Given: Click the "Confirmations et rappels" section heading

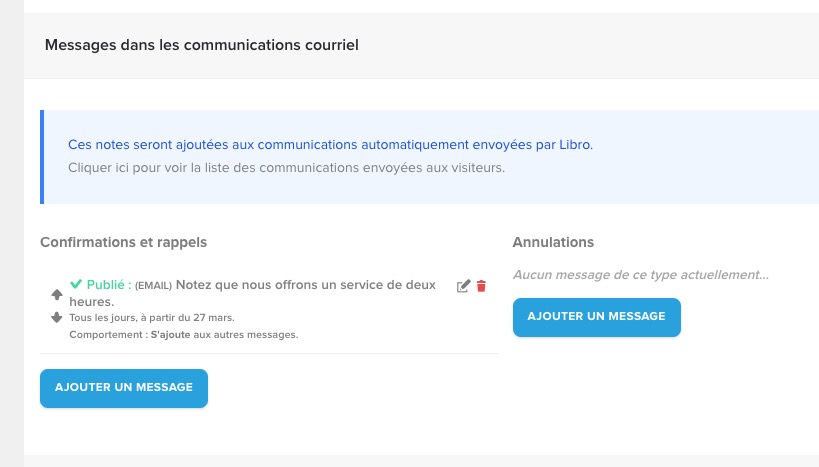Looking at the screenshot, I should [x=123, y=242].
